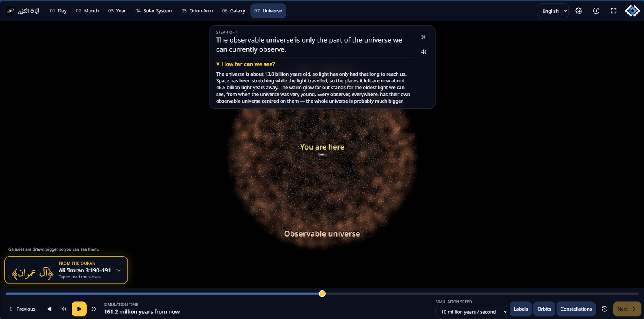The height and width of the screenshot is (319, 644).
Task: Switch to the 01 Day tab
Action: point(58,11)
